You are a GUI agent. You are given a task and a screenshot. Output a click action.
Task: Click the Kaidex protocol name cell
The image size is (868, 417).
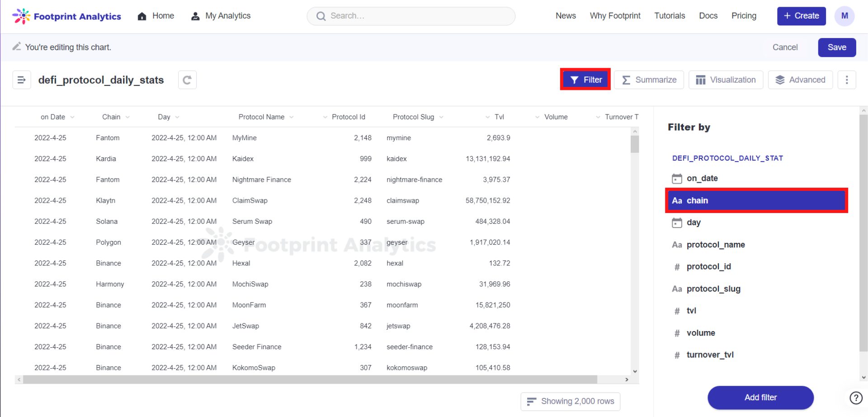pyautogui.click(x=243, y=159)
